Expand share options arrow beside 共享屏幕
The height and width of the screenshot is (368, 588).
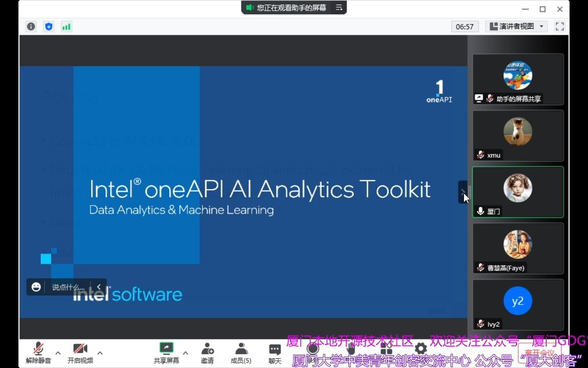pos(185,353)
